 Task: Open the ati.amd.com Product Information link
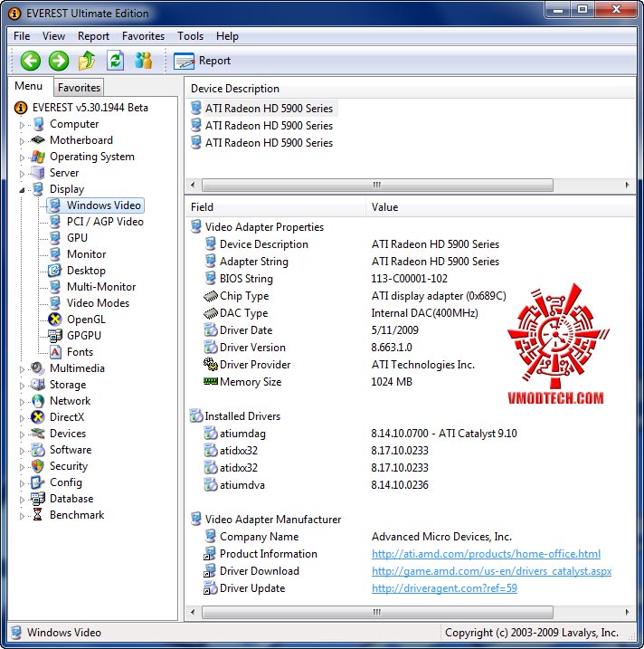[486, 553]
